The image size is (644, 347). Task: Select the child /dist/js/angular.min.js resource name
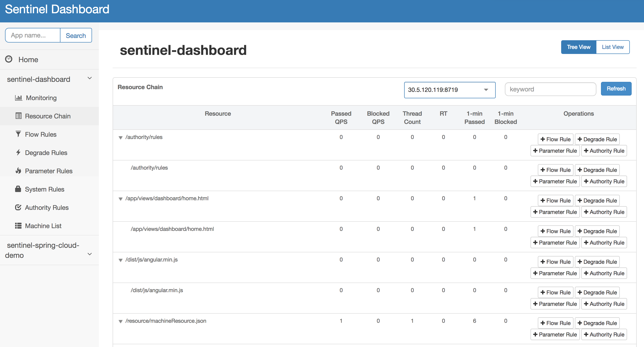point(157,290)
